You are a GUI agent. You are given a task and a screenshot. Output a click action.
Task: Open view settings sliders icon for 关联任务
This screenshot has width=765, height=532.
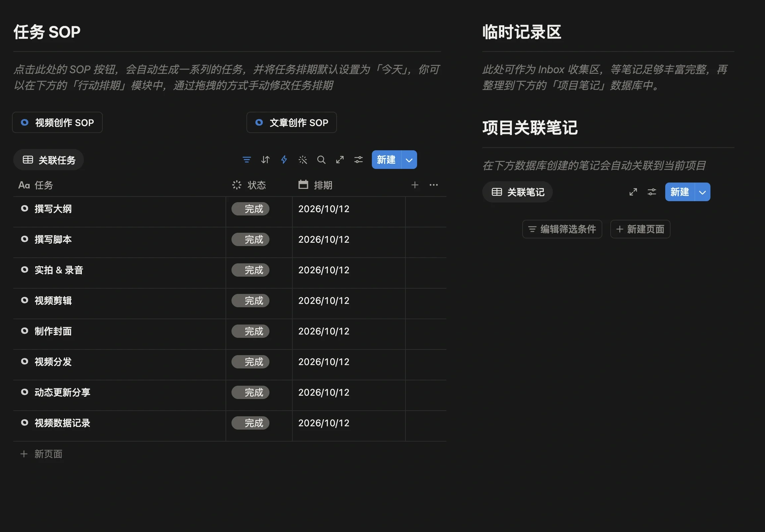coord(359,160)
